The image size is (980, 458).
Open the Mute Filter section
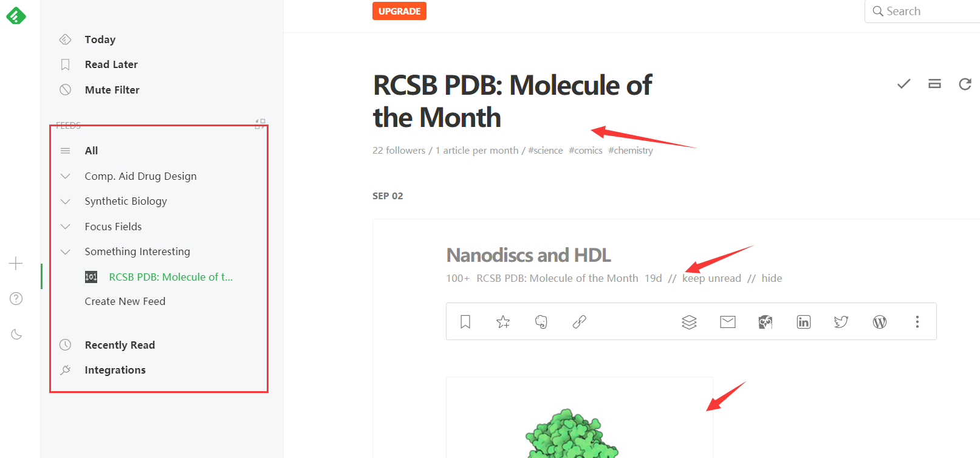coord(112,90)
